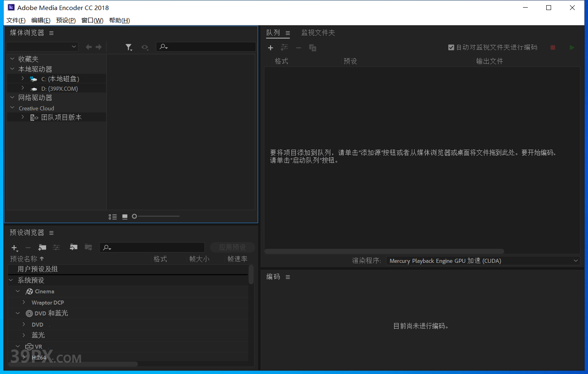
Task: Toggle the ingest eye view icon
Action: (145, 47)
